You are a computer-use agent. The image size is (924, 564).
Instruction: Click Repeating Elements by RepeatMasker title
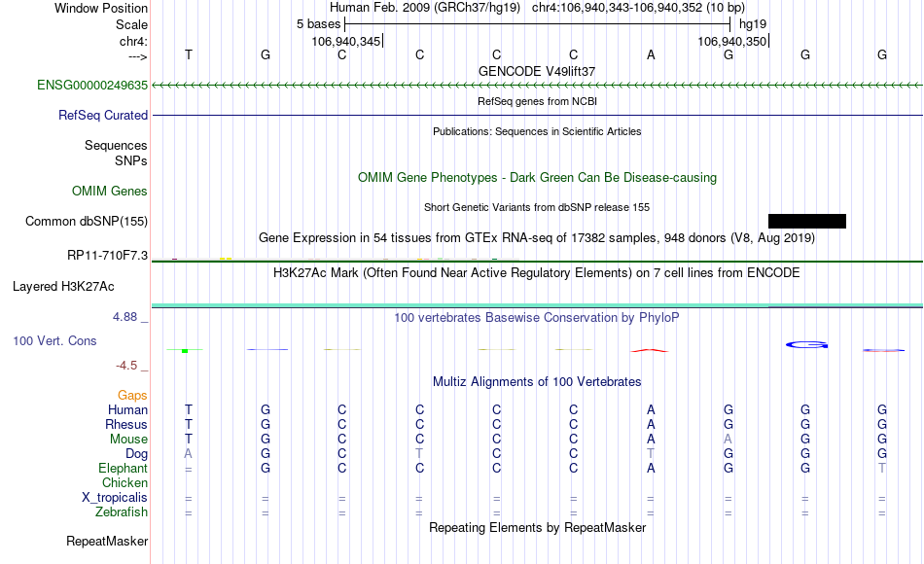tap(537, 527)
